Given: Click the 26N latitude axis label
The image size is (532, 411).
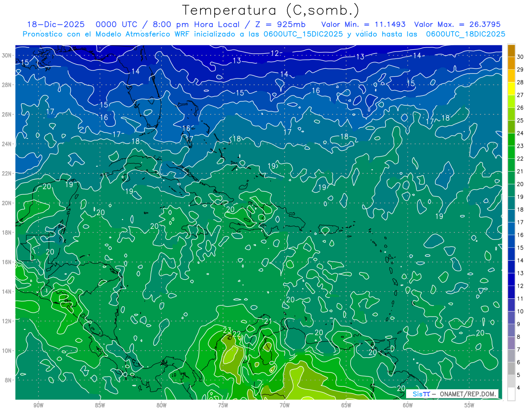Looking at the screenshot, I should tap(7, 114).
